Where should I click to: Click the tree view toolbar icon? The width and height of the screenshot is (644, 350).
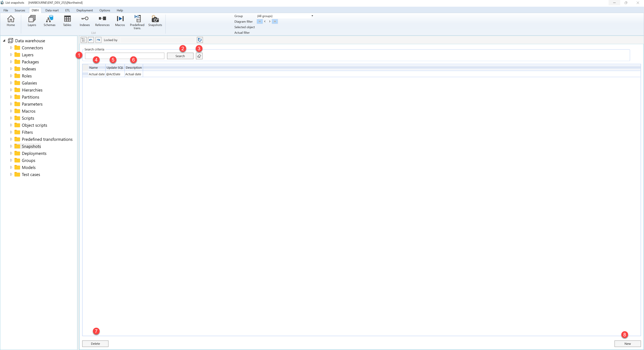[84, 40]
